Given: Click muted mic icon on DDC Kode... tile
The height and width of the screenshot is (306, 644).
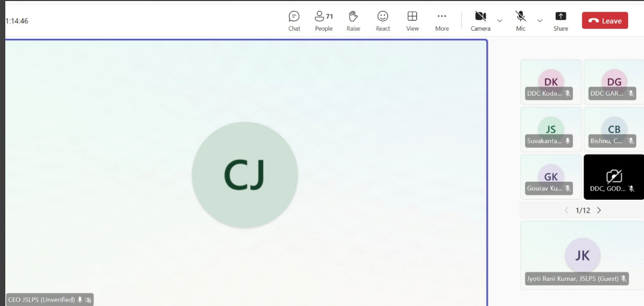Looking at the screenshot, I should (x=567, y=93).
